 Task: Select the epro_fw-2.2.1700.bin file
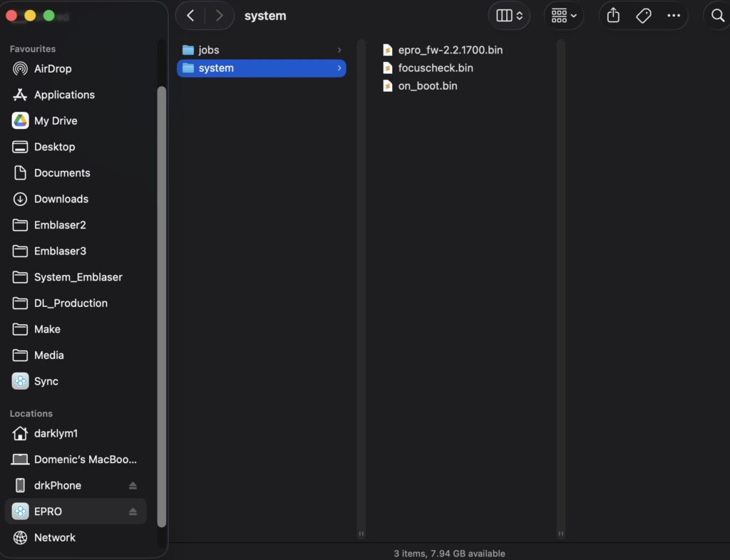(450, 50)
